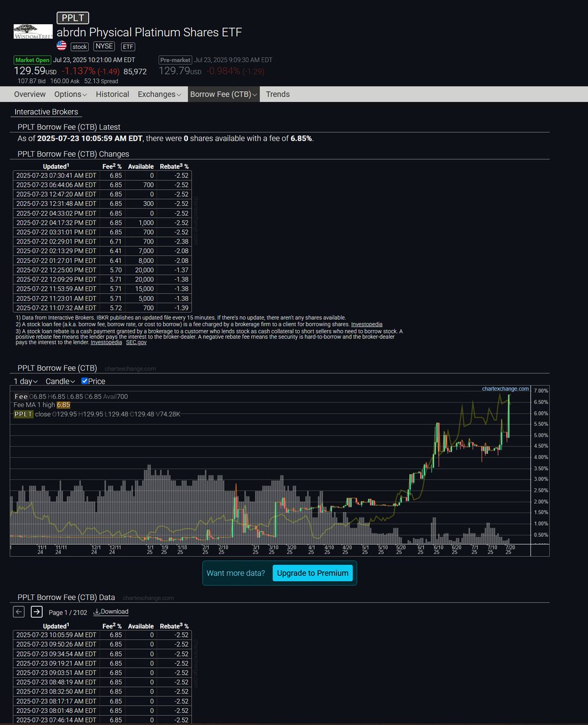588x725 pixels.
Task: Open Investopedia link in footnote 2
Action: pyautogui.click(x=366, y=324)
